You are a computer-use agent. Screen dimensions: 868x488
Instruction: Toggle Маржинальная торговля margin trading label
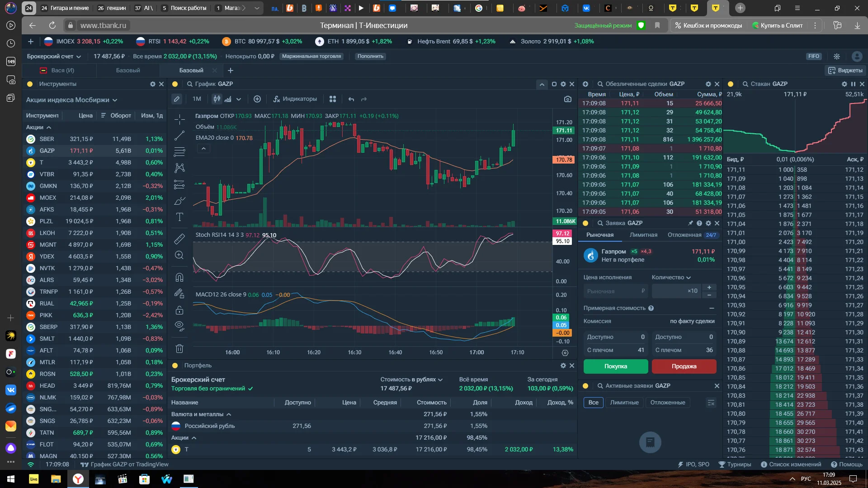[311, 56]
